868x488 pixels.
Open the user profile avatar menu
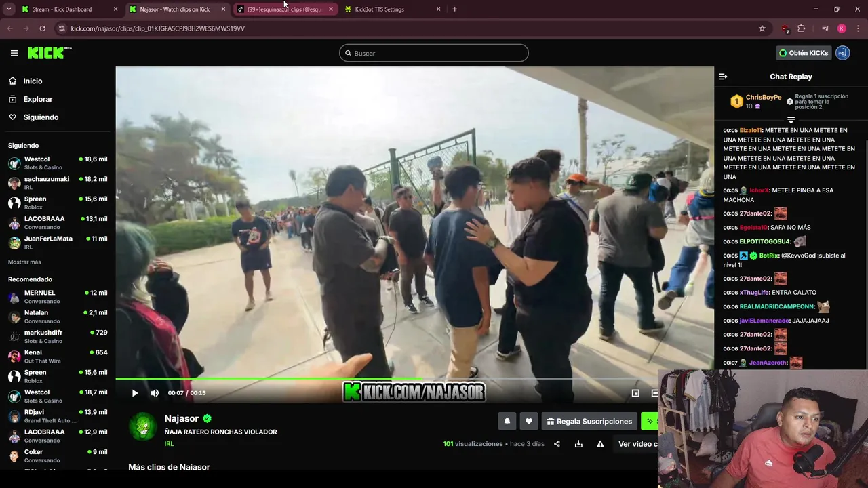[842, 53]
